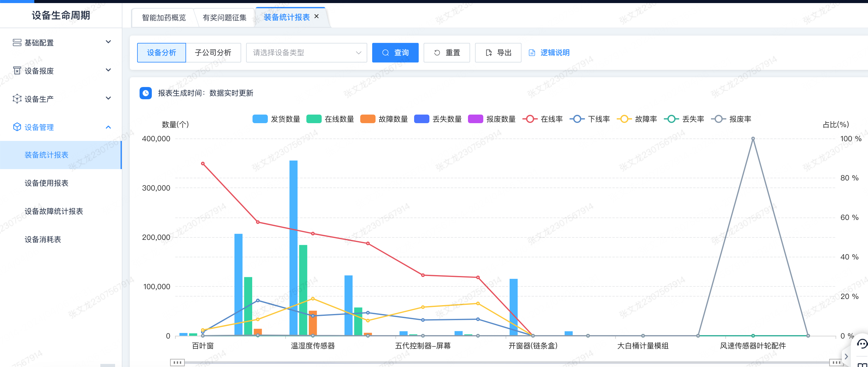Toggle 报废数量 legend series
The image size is (868, 367).
pyautogui.click(x=492, y=119)
